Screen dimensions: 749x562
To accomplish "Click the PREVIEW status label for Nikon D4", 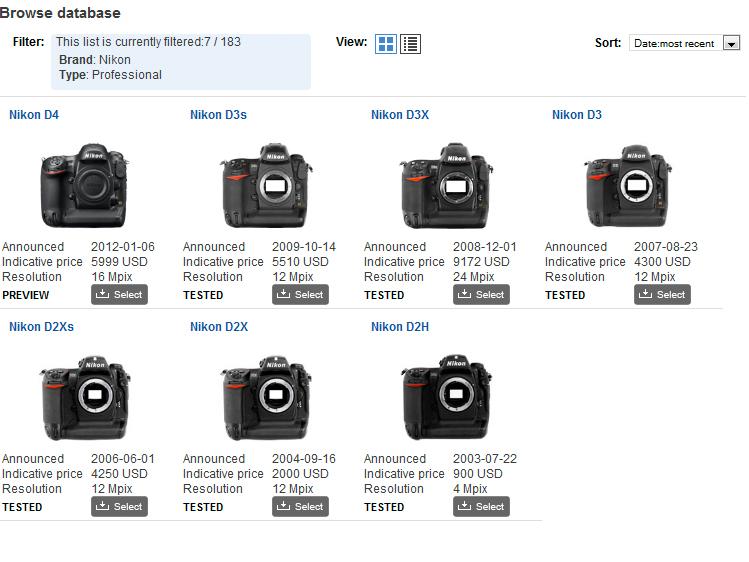I will (x=26, y=295).
